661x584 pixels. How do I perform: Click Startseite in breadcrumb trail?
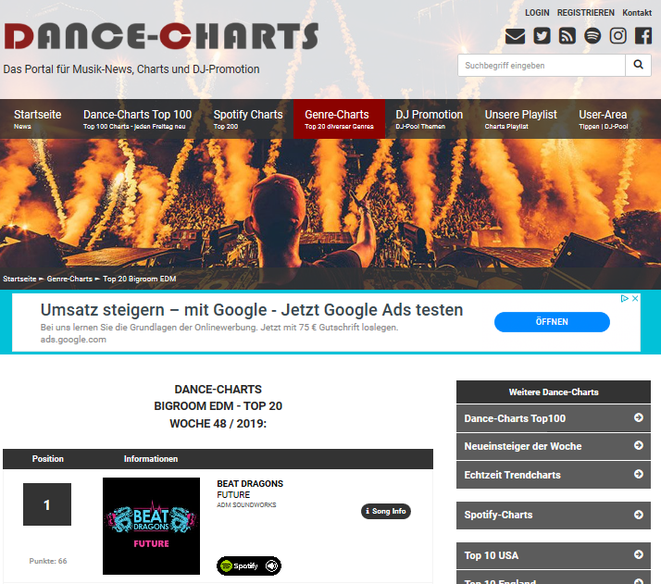19,279
